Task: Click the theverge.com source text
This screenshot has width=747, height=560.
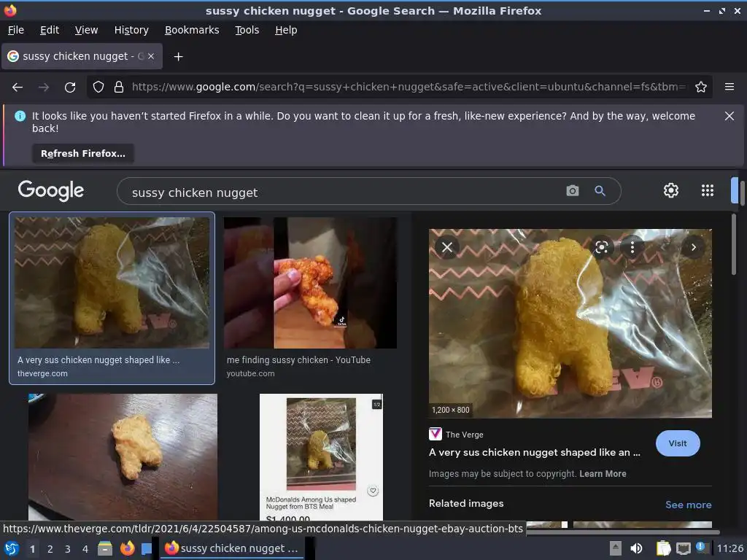Action: [x=42, y=374]
